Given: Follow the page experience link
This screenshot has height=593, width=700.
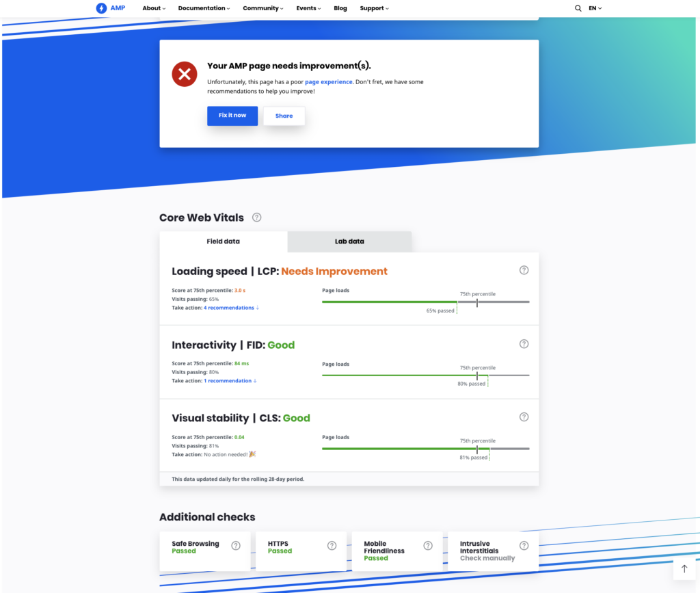Looking at the screenshot, I should 329,81.
